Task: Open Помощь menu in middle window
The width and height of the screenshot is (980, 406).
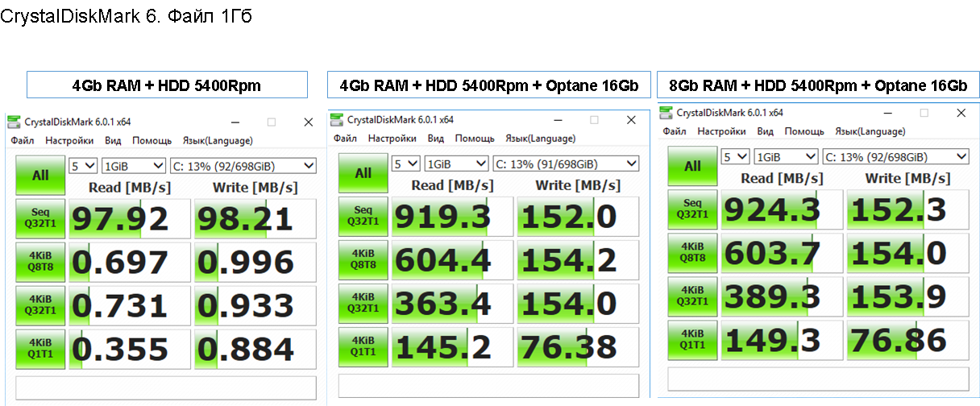Action: tap(475, 139)
